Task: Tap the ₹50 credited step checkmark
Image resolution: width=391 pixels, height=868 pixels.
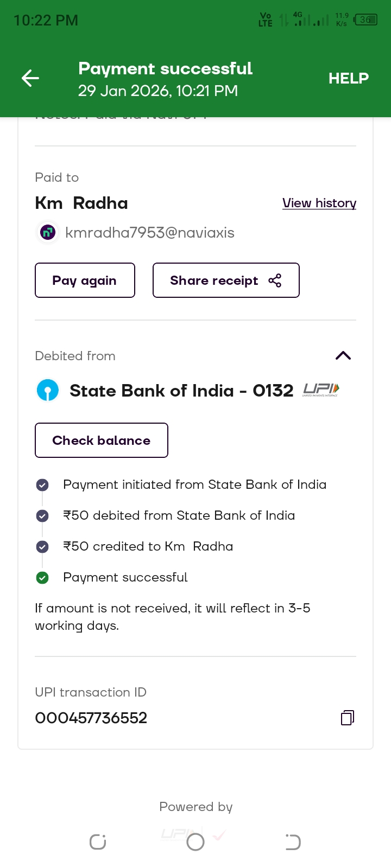Action: pos(42,547)
